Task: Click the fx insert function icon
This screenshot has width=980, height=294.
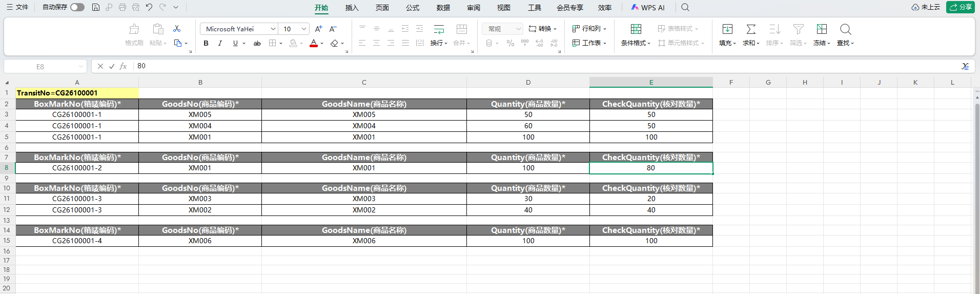Action: (x=124, y=66)
